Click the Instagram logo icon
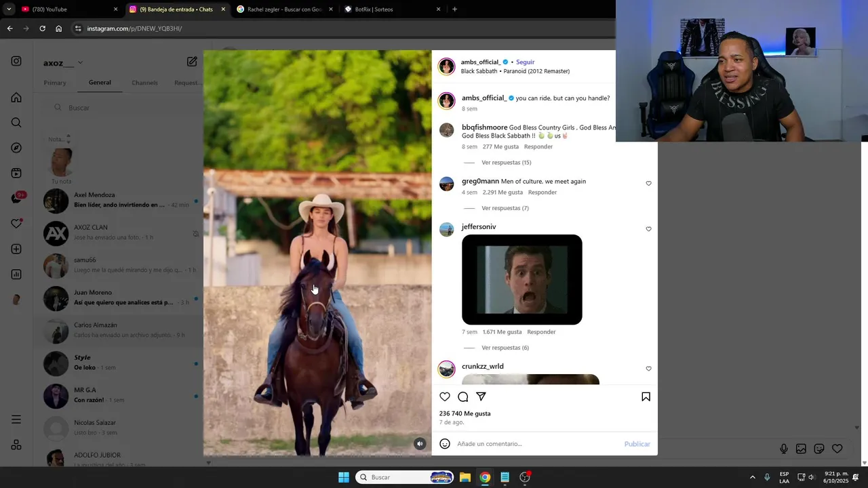 [x=16, y=61]
